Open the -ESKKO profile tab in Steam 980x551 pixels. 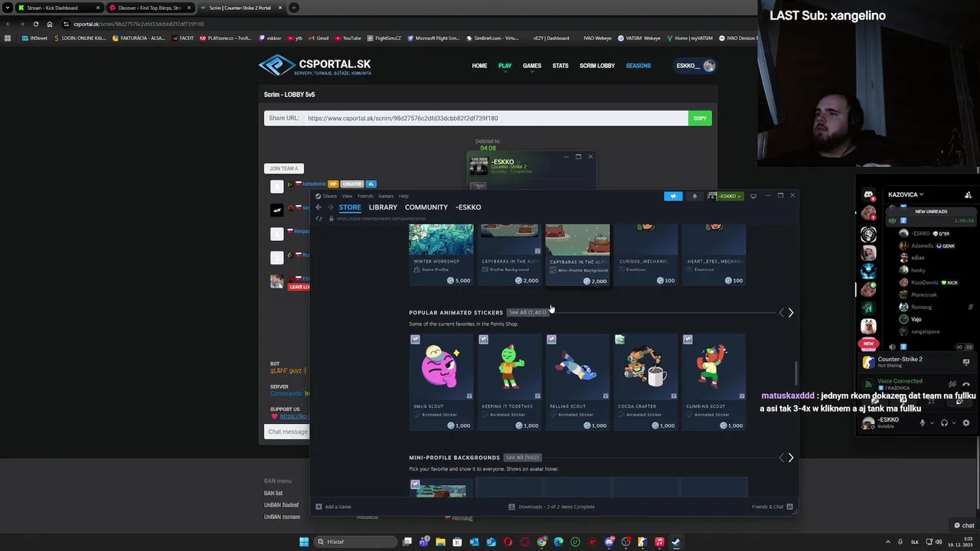tap(469, 207)
